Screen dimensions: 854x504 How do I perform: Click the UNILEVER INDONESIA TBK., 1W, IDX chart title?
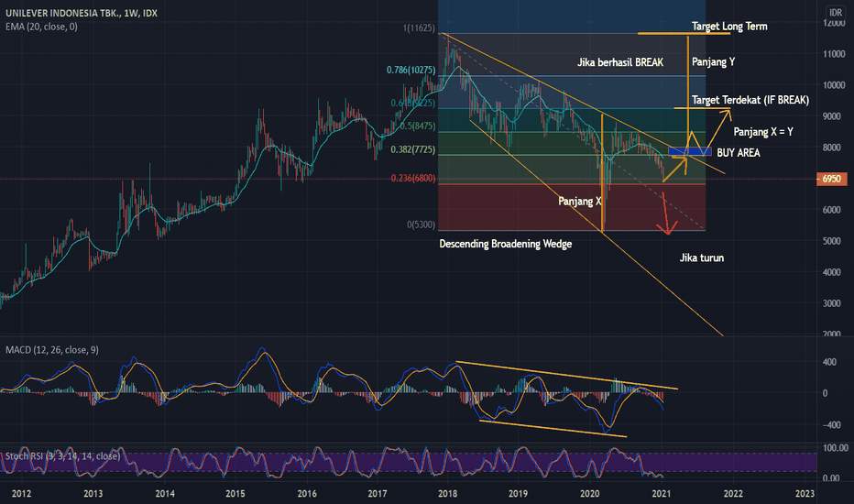coord(82,13)
